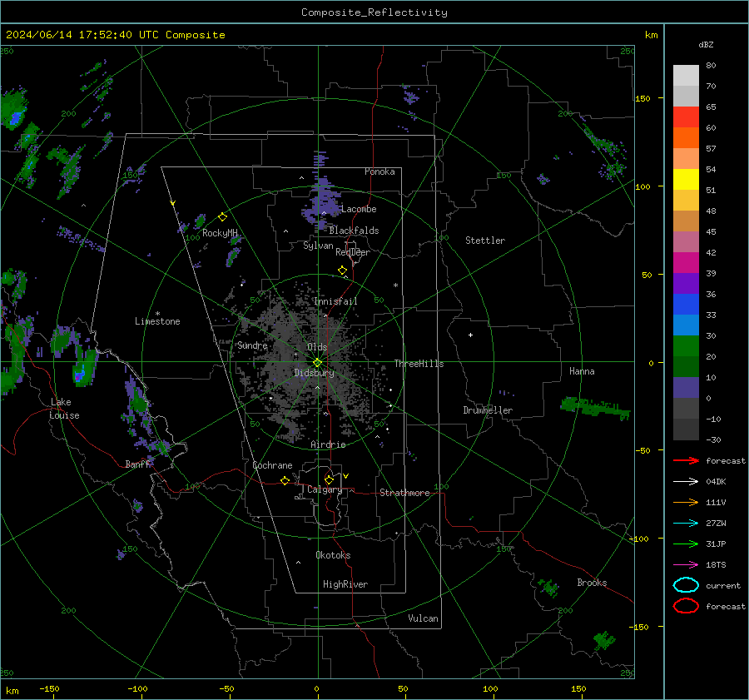Click the Drumheller map label
749x700 pixels.
pos(488,410)
